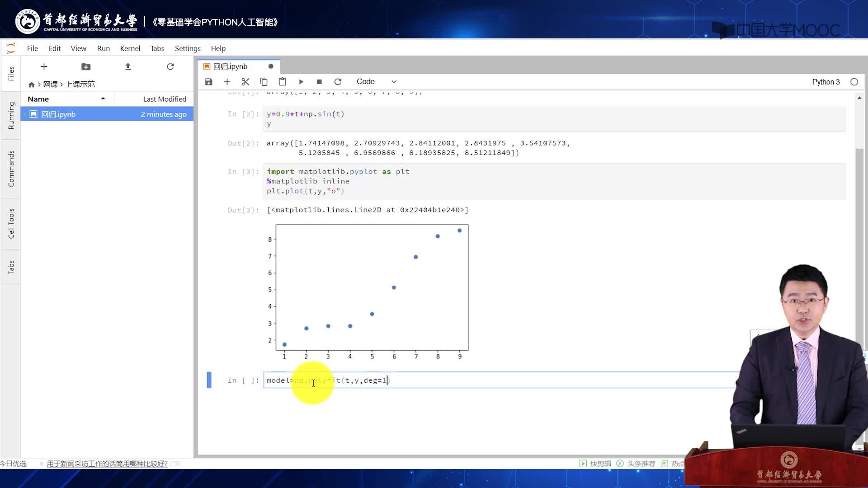Run the selected cell
Image resolution: width=868 pixels, height=488 pixels.
tap(301, 82)
